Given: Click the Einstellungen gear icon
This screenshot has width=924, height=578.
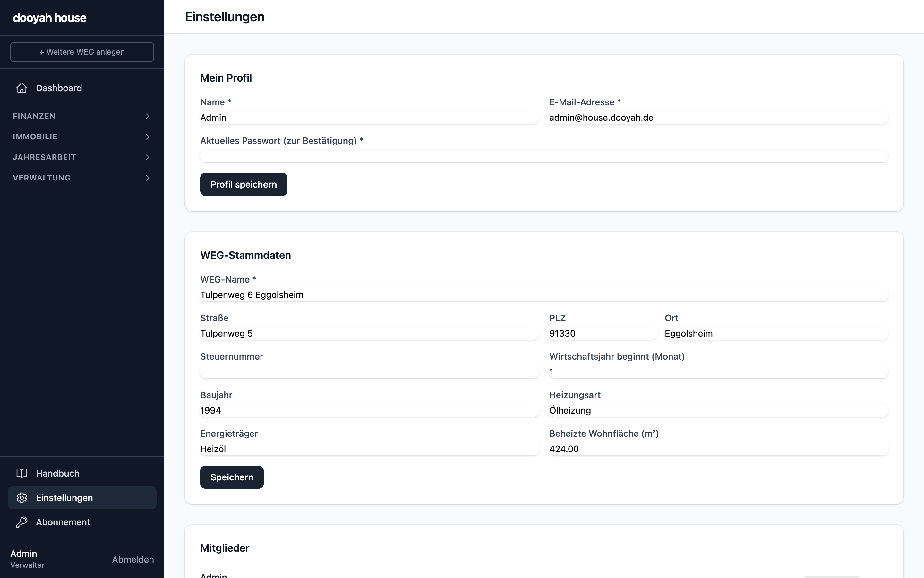Looking at the screenshot, I should tap(22, 498).
